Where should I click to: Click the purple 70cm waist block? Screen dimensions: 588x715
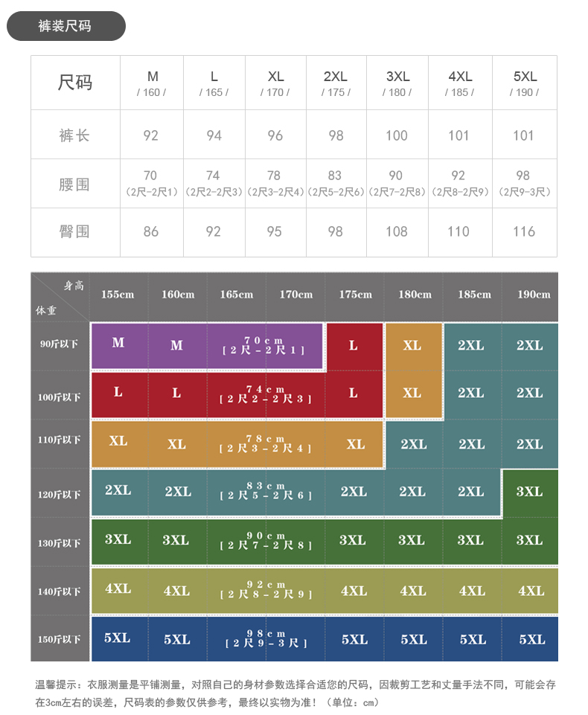[263, 345]
